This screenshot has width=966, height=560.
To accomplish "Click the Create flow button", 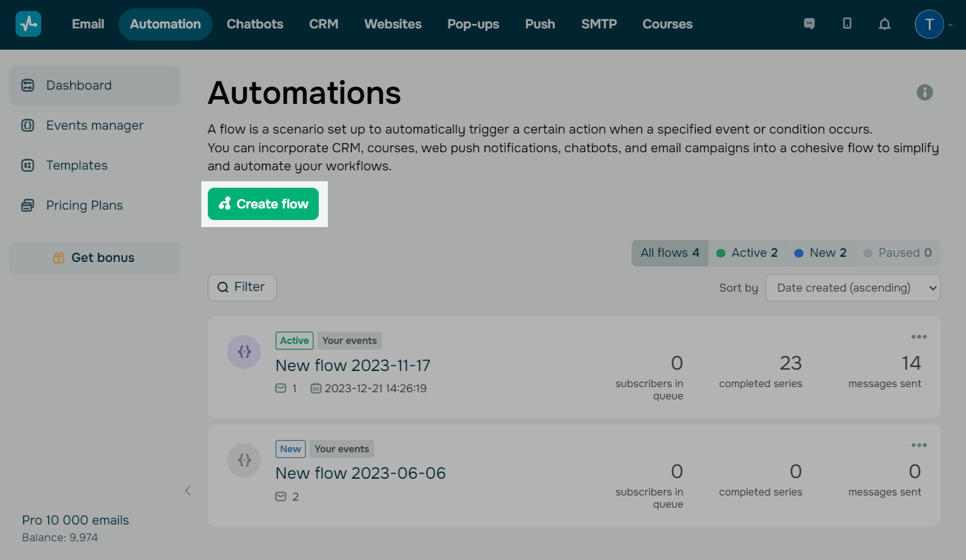I will tap(263, 204).
